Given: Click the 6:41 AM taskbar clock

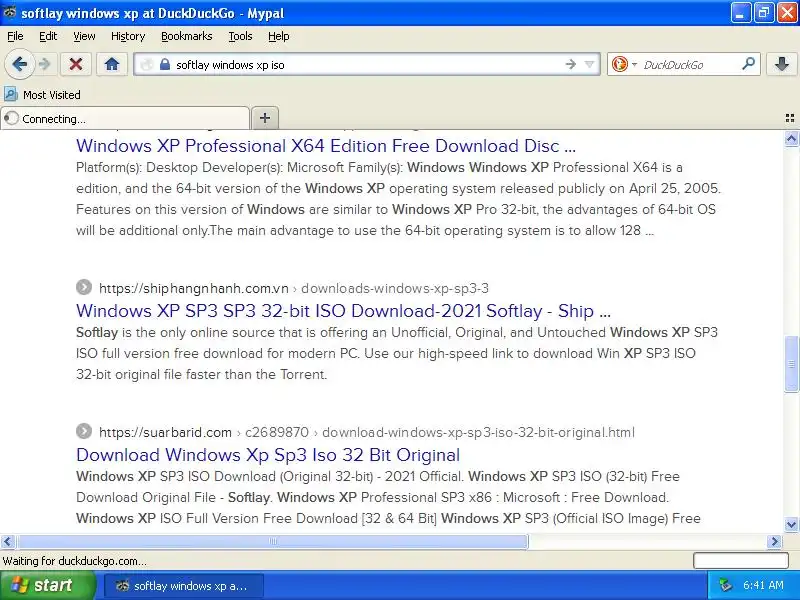Looking at the screenshot, I should click(x=763, y=585).
